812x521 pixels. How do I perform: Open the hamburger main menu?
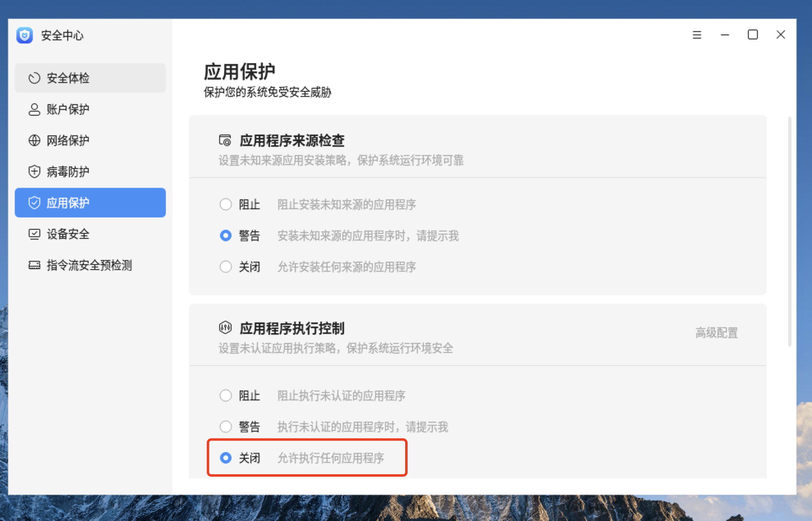pos(697,35)
